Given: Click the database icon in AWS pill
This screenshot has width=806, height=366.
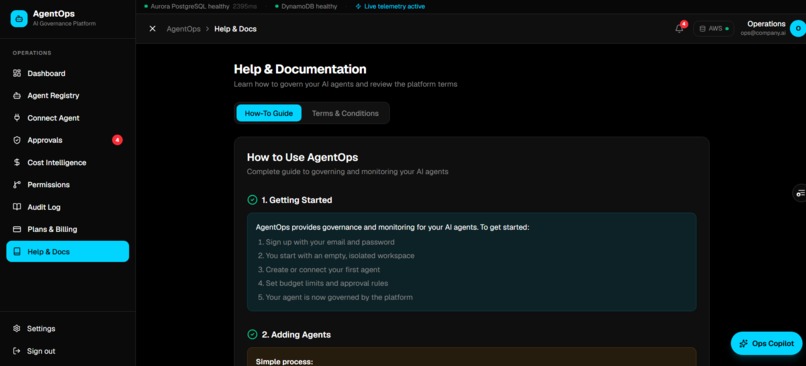Looking at the screenshot, I should coord(703,29).
